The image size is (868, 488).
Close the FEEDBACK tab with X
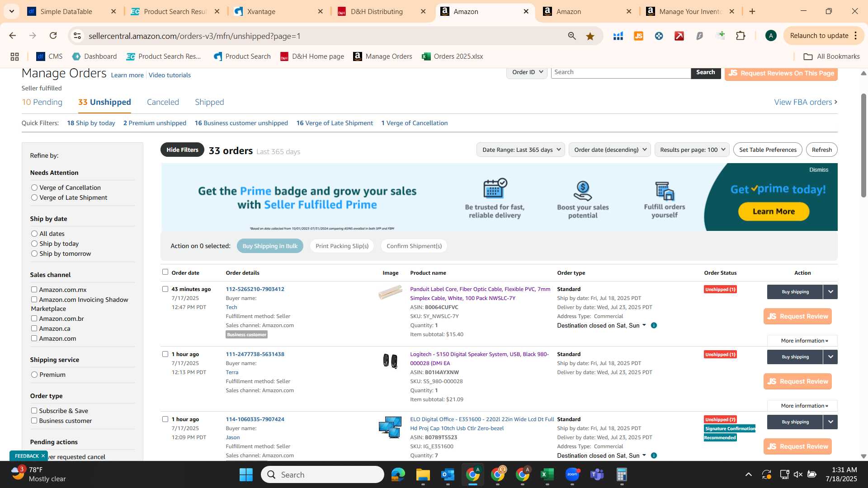pyautogui.click(x=43, y=456)
